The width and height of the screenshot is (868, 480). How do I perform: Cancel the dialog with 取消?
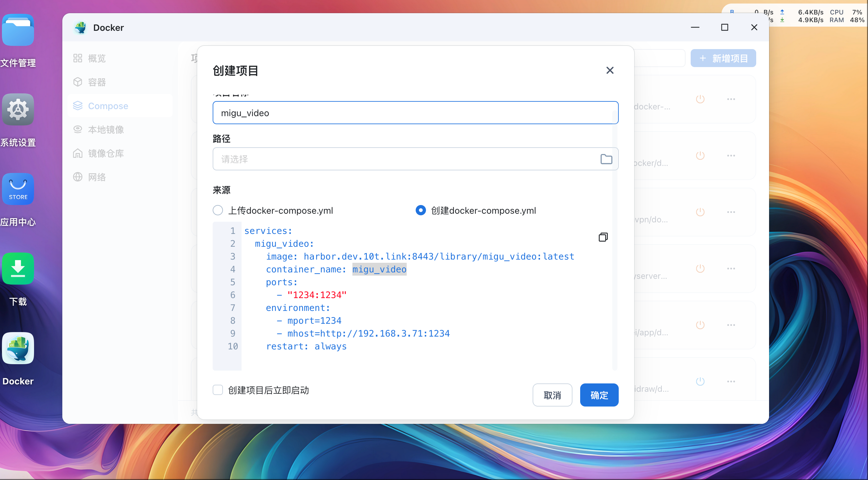552,395
